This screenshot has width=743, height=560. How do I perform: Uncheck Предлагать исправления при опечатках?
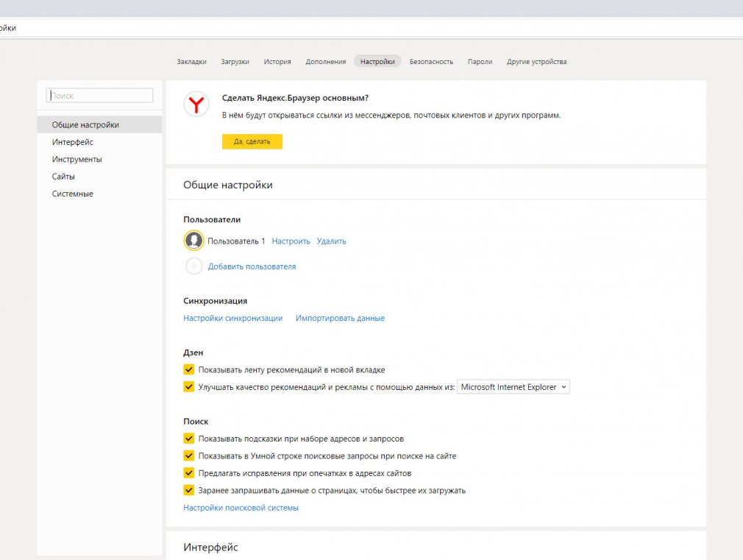pos(188,472)
